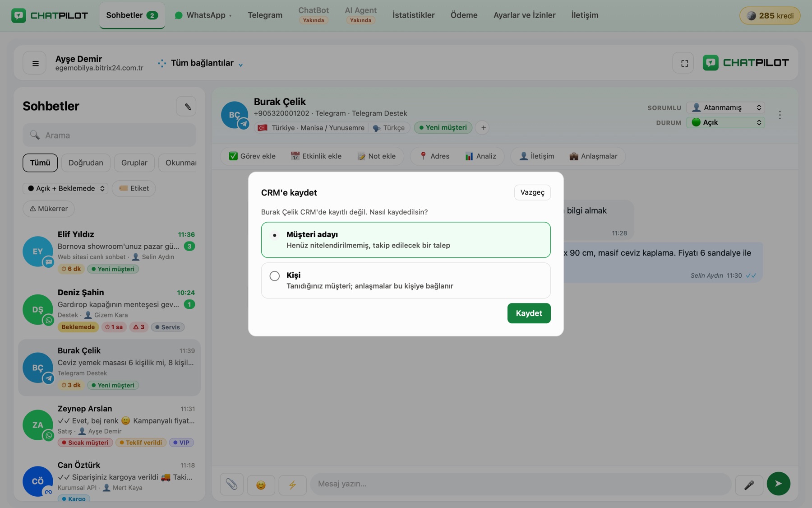Open Elif Yıldız conversation
This screenshot has width=812, height=508.
[109, 252]
